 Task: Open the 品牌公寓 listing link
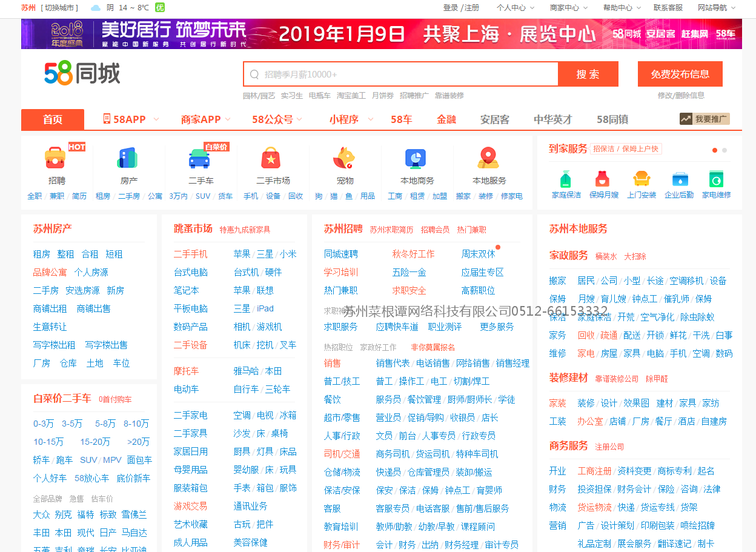pyautogui.click(x=50, y=272)
